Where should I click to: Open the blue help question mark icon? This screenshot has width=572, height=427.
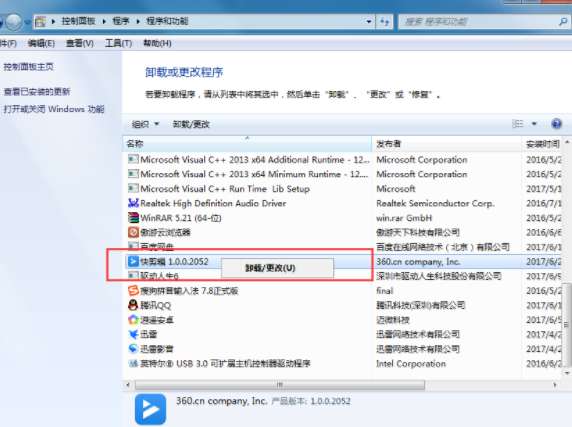[x=556, y=124]
